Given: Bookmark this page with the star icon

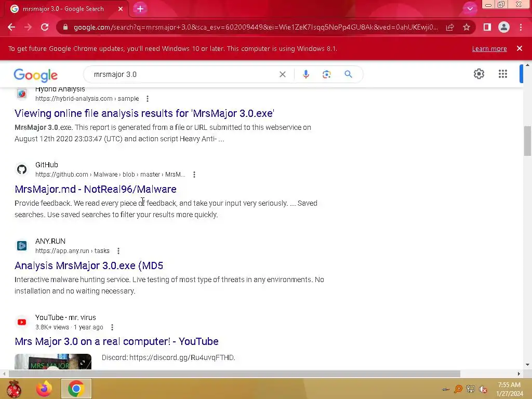Looking at the screenshot, I should (467, 27).
